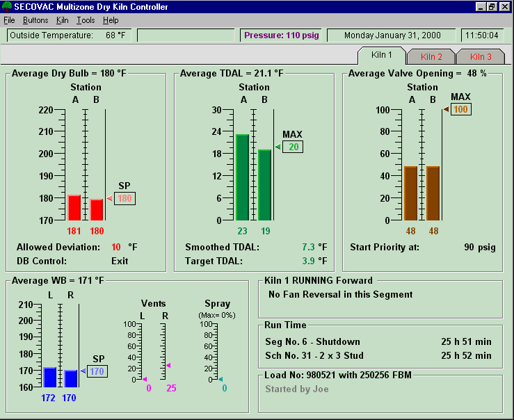The image size is (514, 420).
Task: Click the magenta left vent marker at 0
Action: click(145, 379)
